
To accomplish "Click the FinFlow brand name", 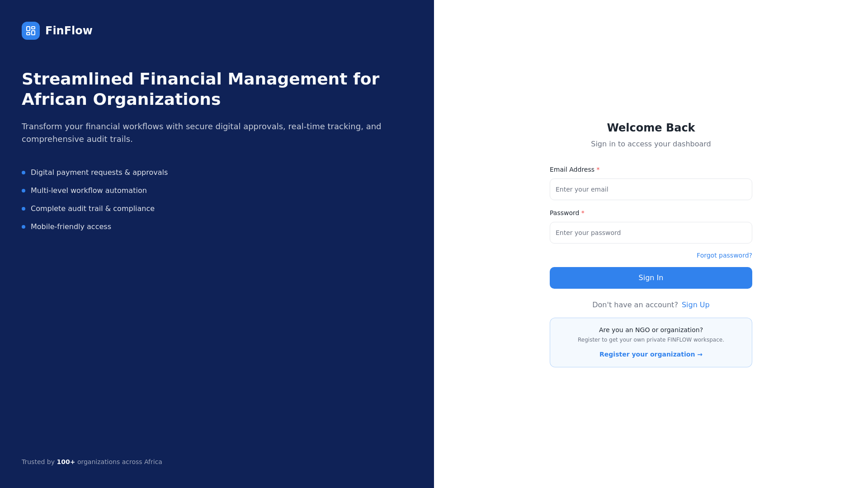I will 69,31.
